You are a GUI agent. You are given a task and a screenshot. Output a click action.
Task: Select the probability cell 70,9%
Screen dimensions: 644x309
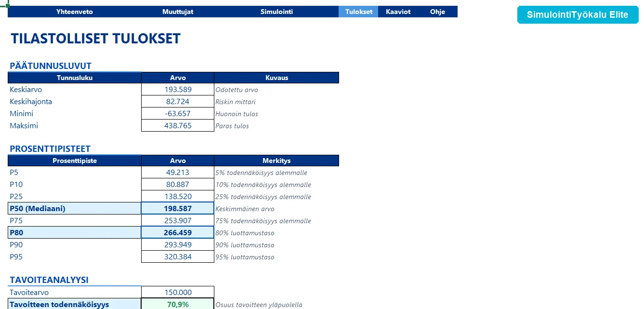click(x=178, y=304)
